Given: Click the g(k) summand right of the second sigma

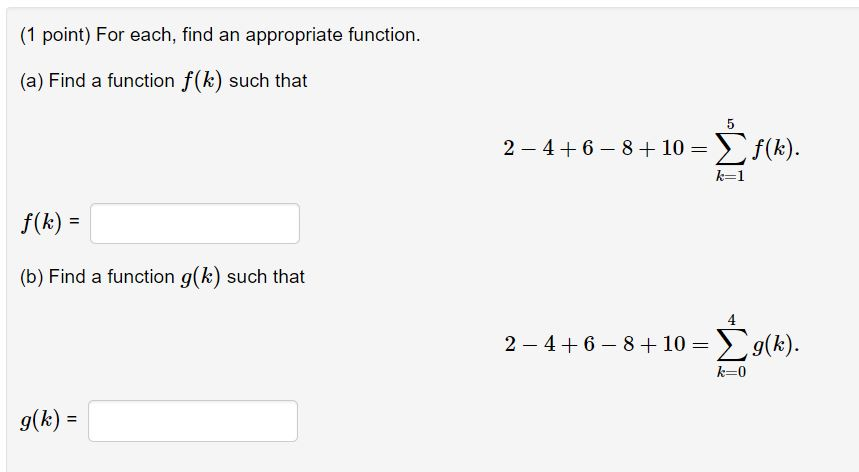Looking at the screenshot, I should (x=773, y=345).
